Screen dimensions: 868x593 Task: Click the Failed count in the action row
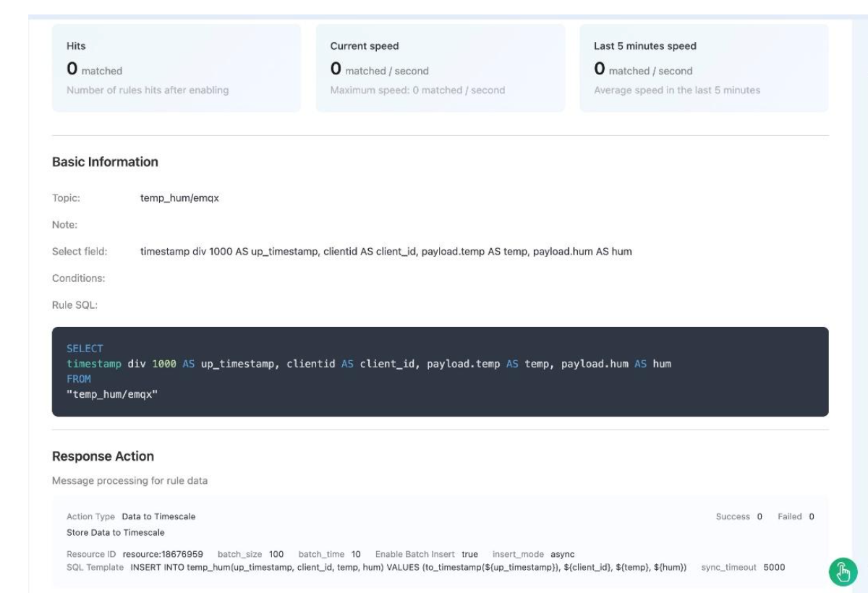click(811, 516)
